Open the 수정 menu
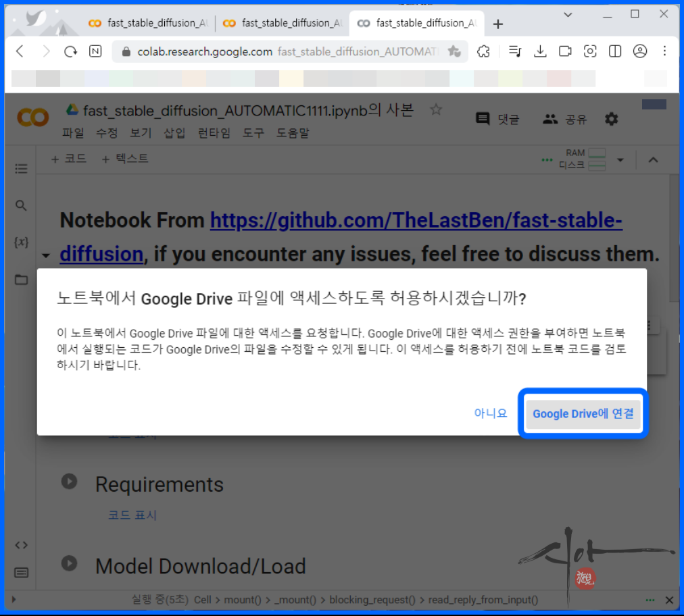 tap(106, 132)
